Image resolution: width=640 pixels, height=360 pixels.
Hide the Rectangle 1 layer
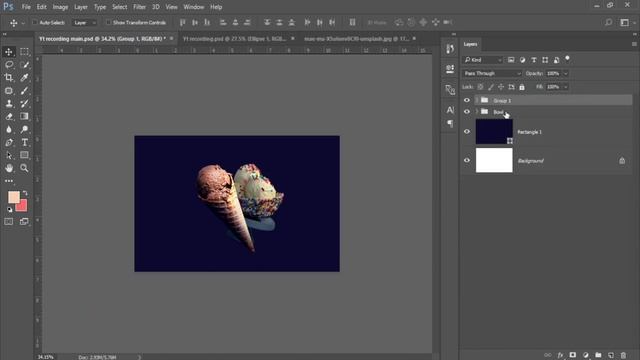[467, 131]
